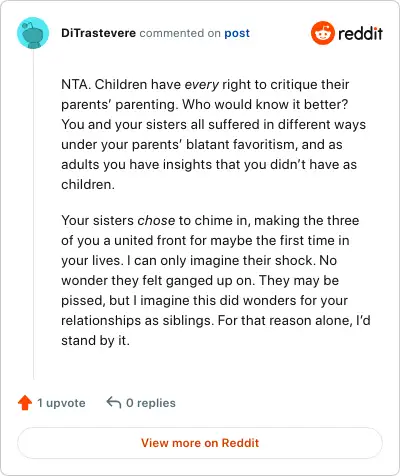400x476 pixels.
Task: Click the orange upvote arrow
Action: tap(25, 402)
